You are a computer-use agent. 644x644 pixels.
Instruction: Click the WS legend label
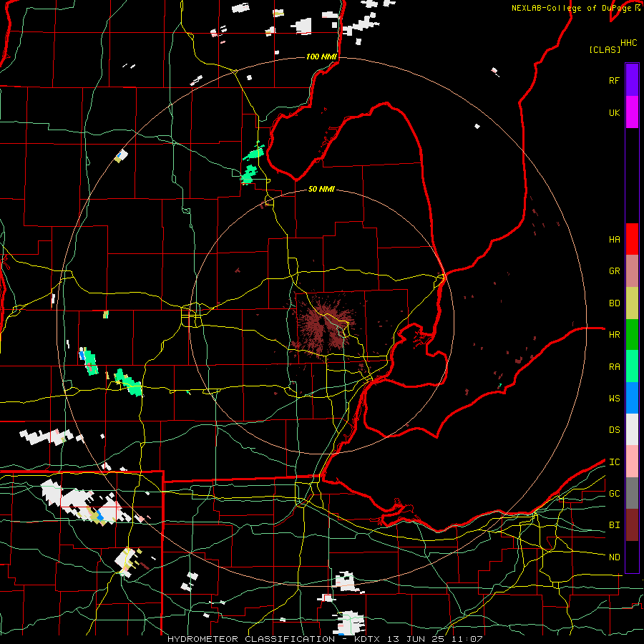(614, 399)
